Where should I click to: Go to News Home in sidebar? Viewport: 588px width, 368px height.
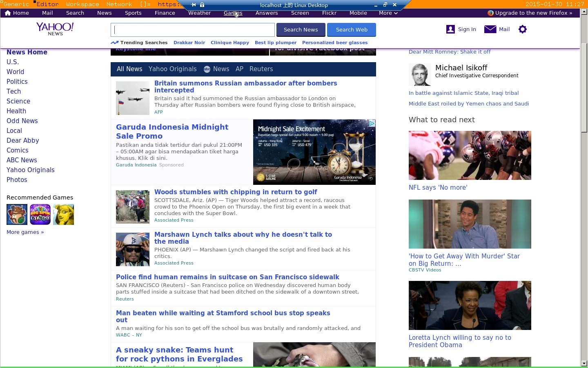[27, 52]
